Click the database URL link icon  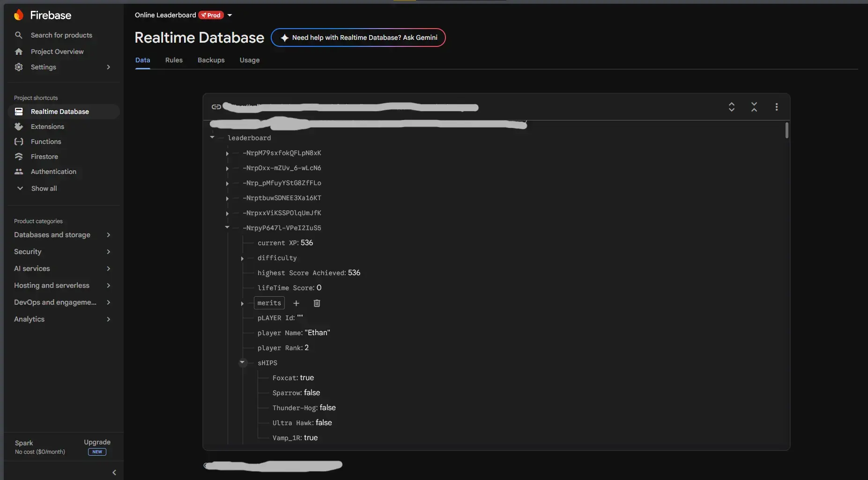coord(216,107)
